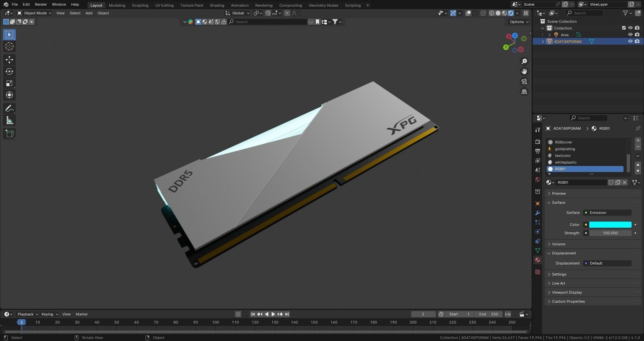The image size is (644, 341).
Task: Select the Move tool
Action: pyautogui.click(x=9, y=60)
